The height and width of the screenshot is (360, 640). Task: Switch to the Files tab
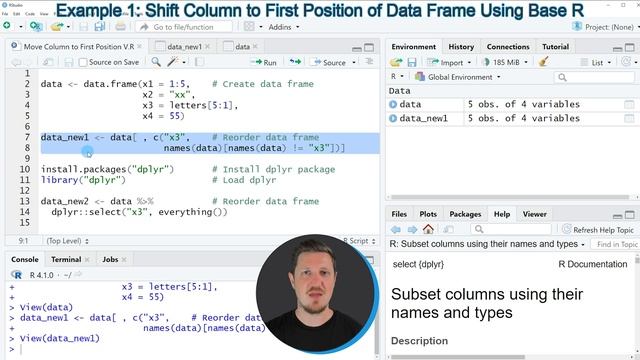pyautogui.click(x=399, y=214)
